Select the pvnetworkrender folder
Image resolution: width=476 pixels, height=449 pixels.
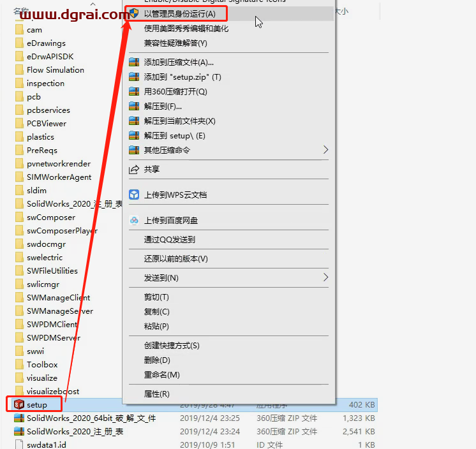click(x=59, y=164)
